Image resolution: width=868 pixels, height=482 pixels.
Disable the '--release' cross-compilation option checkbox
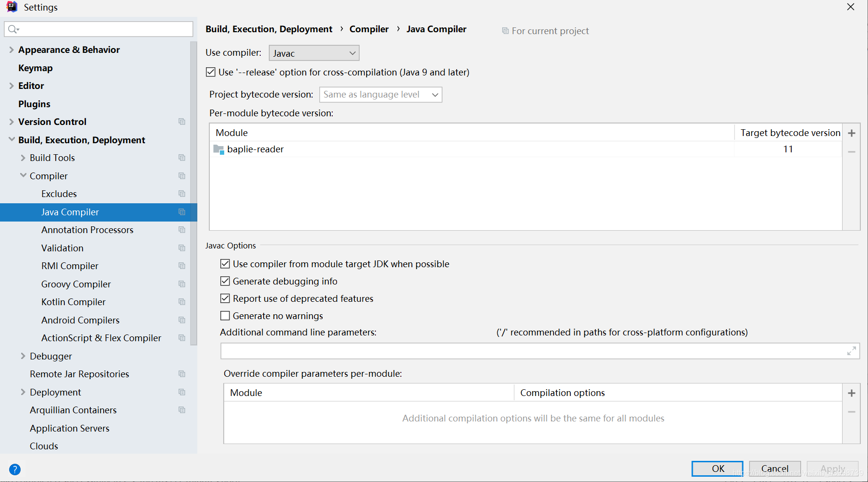211,72
